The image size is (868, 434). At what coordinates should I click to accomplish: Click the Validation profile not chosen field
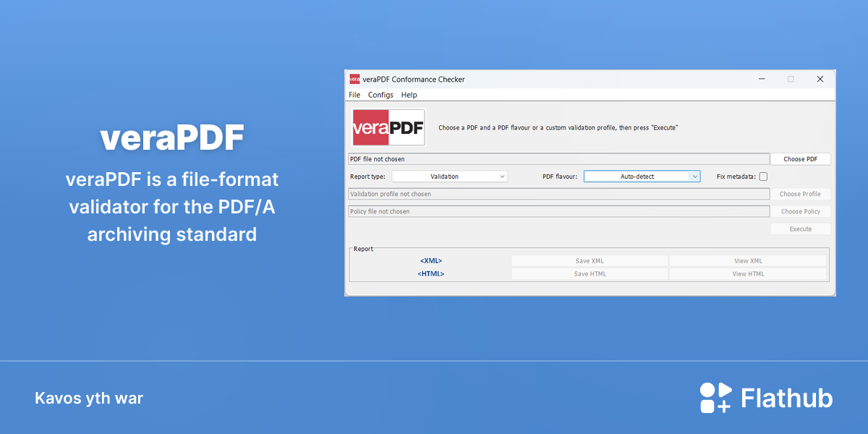point(558,194)
